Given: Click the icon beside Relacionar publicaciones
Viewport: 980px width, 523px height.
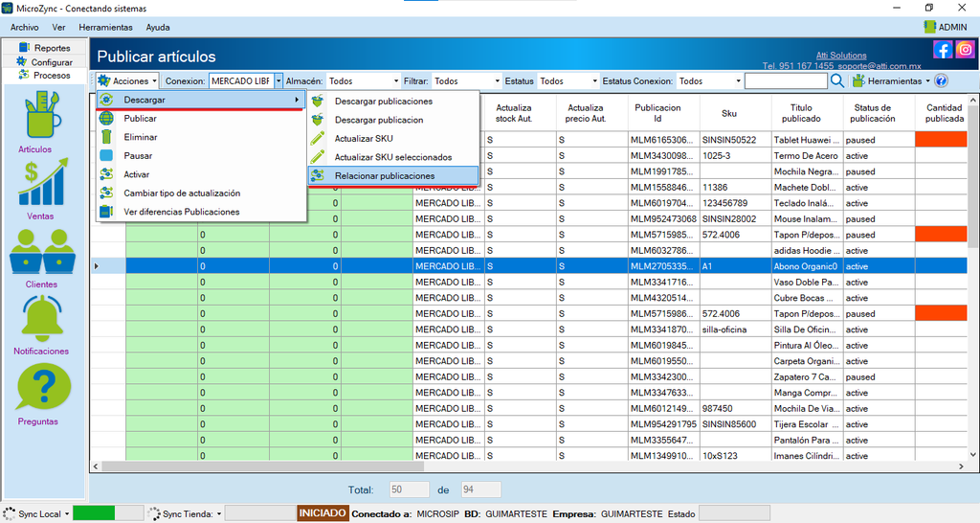Looking at the screenshot, I should [x=318, y=176].
